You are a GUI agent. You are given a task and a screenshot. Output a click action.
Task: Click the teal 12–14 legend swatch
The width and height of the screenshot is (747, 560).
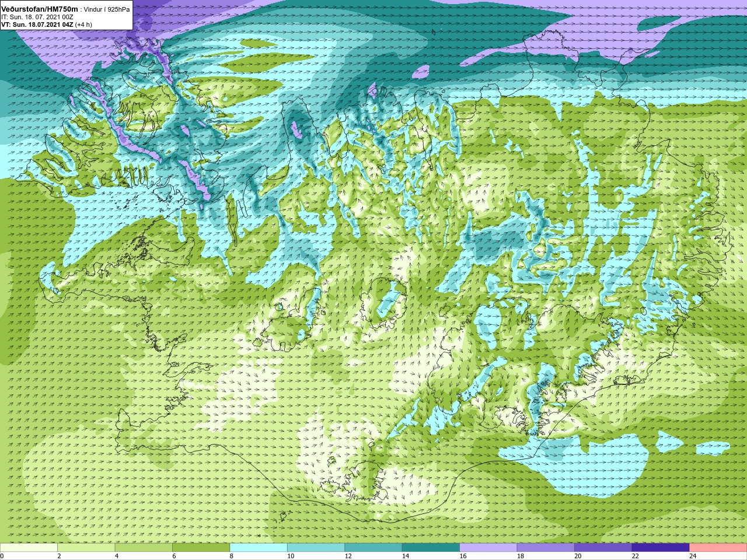373,548
